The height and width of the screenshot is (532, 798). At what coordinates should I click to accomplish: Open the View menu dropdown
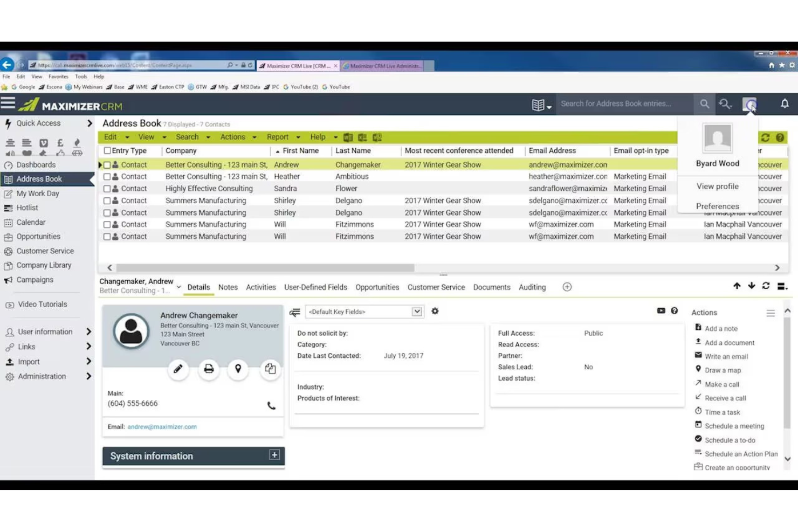[152, 137]
